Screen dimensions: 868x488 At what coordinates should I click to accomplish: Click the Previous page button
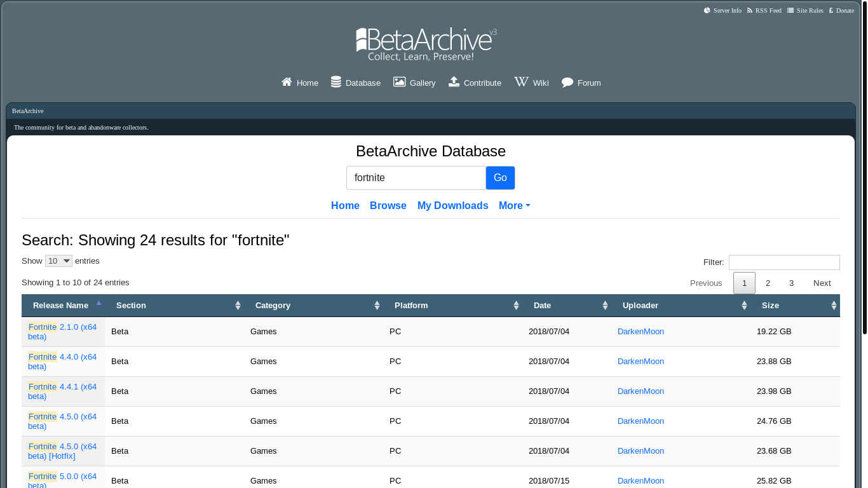click(x=706, y=283)
